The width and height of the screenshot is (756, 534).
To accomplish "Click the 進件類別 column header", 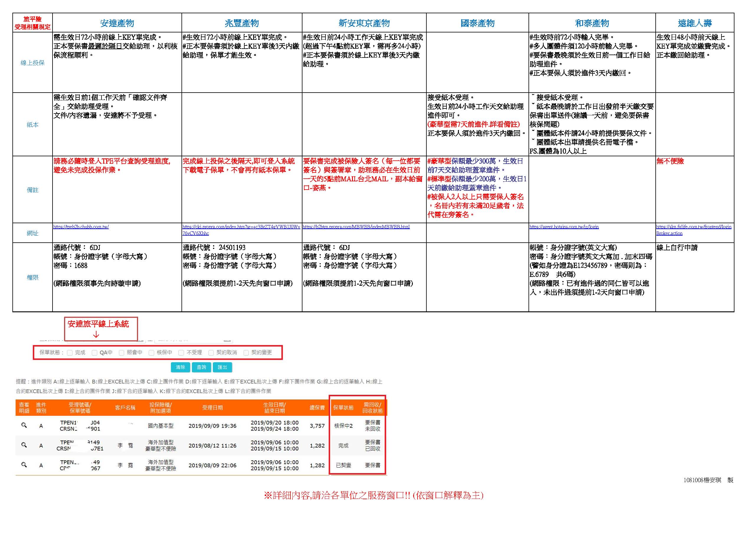I will [x=41, y=408].
